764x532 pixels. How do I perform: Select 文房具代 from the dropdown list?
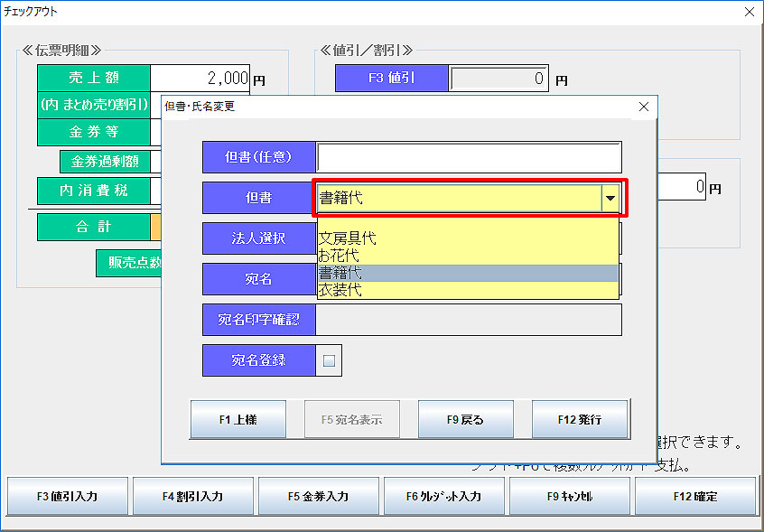pyautogui.click(x=468, y=238)
